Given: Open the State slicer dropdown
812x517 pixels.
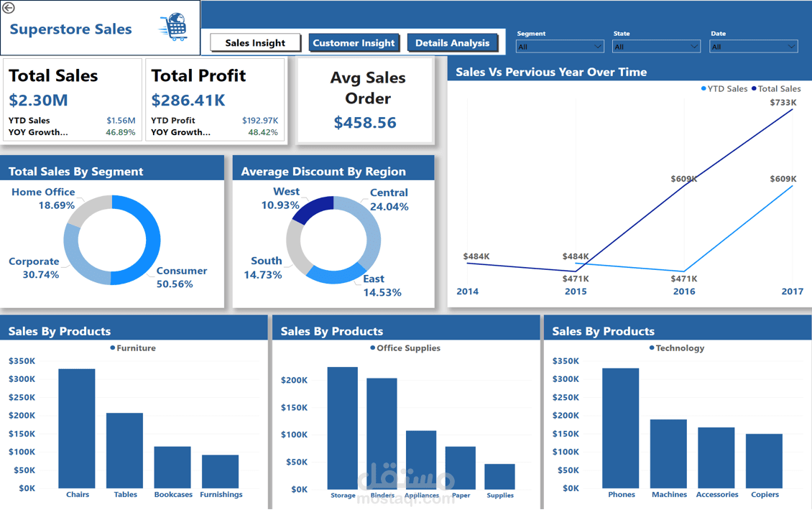Looking at the screenshot, I should point(694,45).
